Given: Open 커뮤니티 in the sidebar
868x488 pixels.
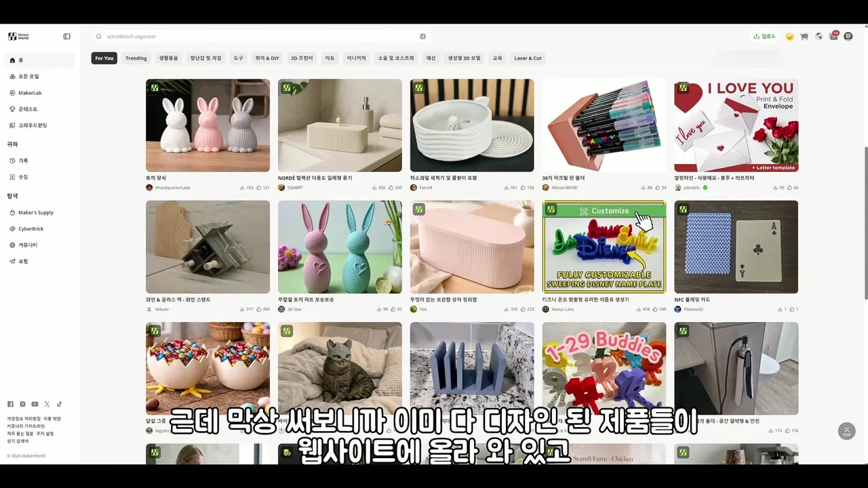Looking at the screenshot, I should [x=41, y=245].
